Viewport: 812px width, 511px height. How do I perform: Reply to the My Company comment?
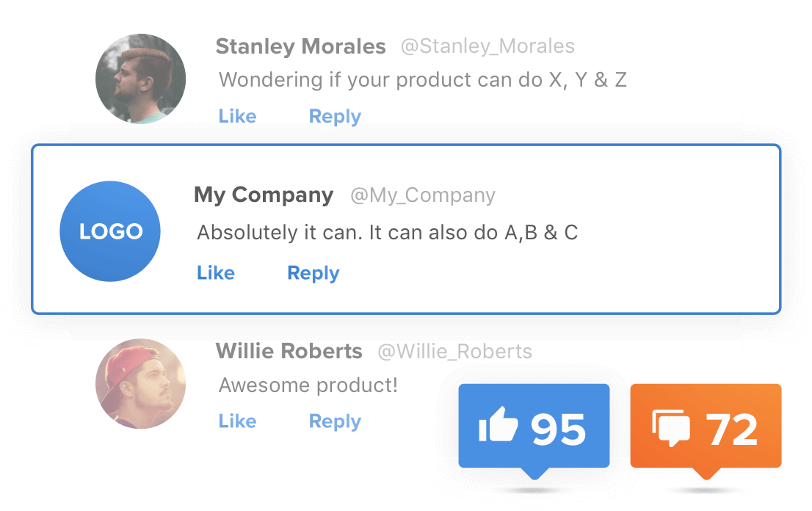(x=313, y=273)
